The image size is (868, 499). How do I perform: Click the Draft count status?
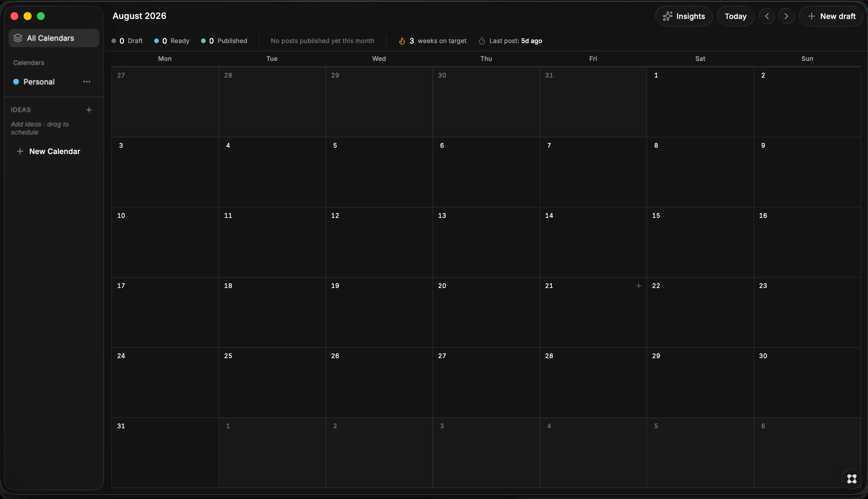127,41
